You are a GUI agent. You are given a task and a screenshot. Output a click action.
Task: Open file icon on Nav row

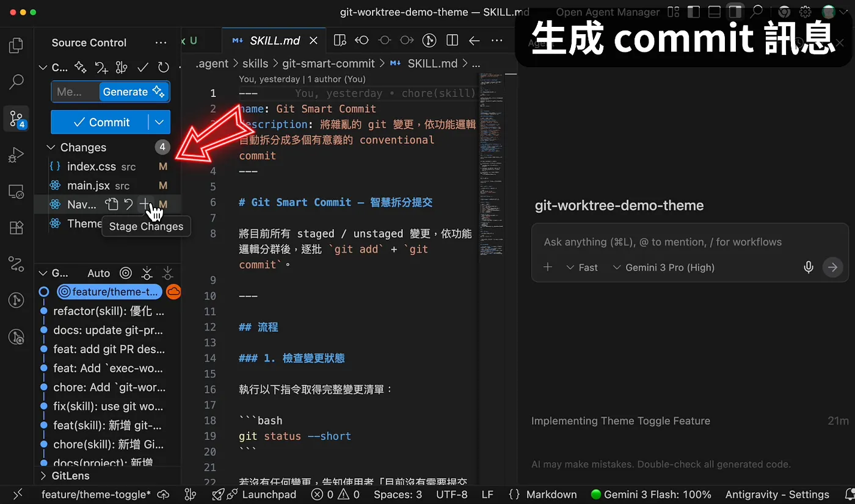click(x=111, y=204)
